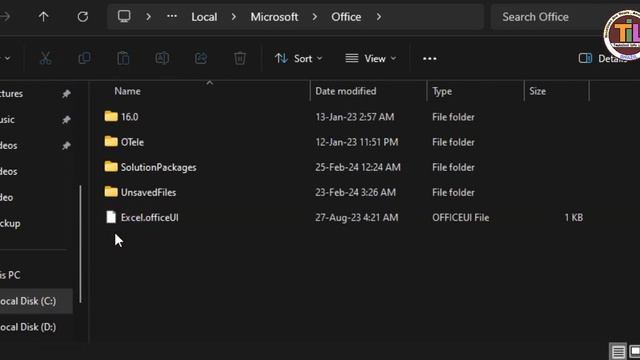Select the Excel.officeUI file name
The image size is (640, 360).
149,218
